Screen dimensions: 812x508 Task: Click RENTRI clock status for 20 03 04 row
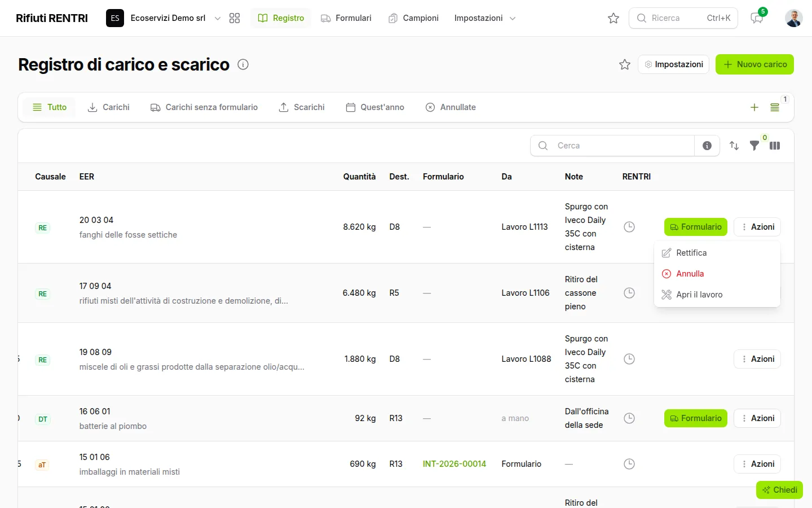coord(629,227)
